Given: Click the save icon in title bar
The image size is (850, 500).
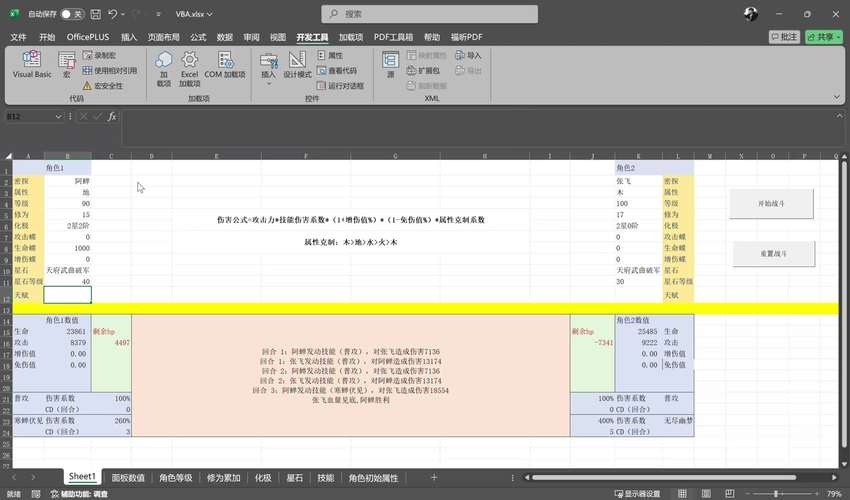Looking at the screenshot, I should click(x=95, y=14).
